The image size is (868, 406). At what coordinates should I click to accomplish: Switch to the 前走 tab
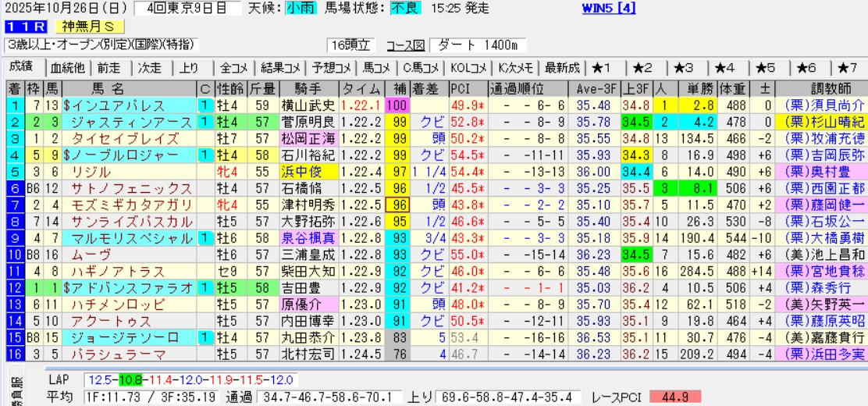coord(109,67)
